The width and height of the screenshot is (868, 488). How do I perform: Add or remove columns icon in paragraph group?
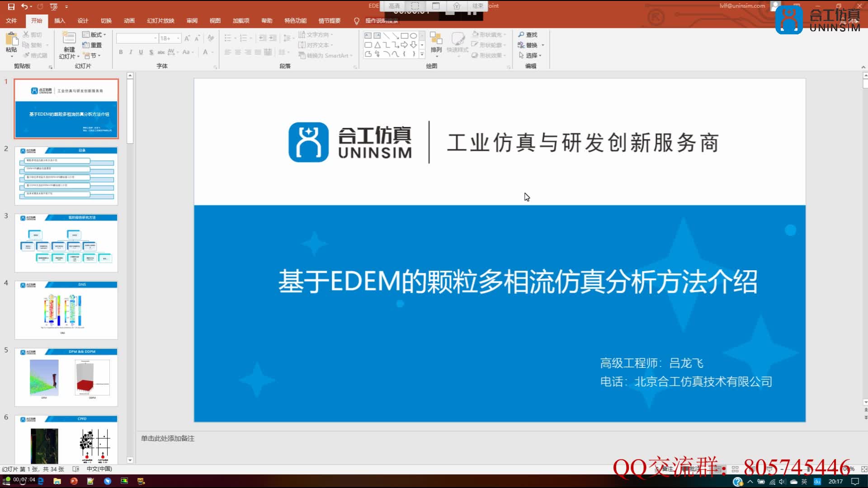[283, 52]
